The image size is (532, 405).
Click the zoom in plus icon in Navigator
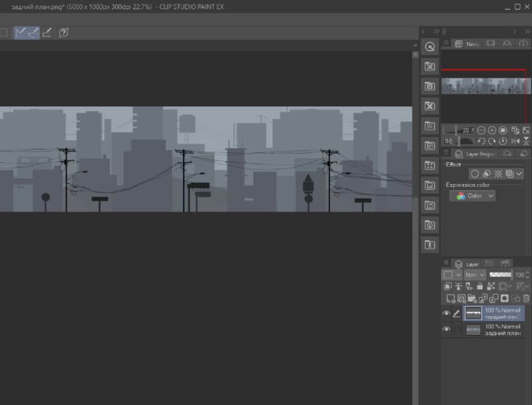491,130
